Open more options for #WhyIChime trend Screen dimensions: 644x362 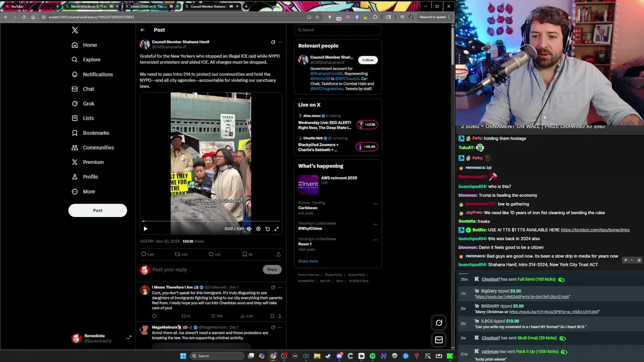click(x=375, y=224)
